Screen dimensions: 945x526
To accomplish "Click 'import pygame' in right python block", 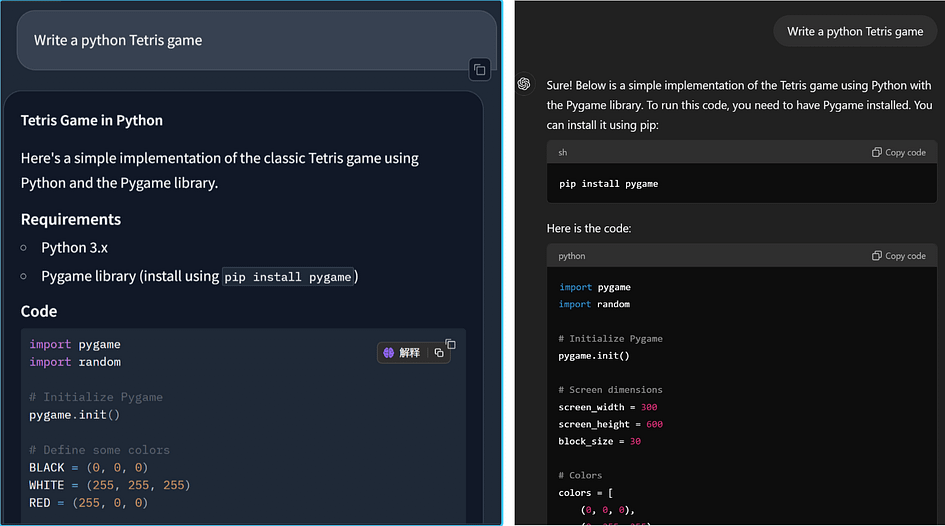I will click(594, 287).
